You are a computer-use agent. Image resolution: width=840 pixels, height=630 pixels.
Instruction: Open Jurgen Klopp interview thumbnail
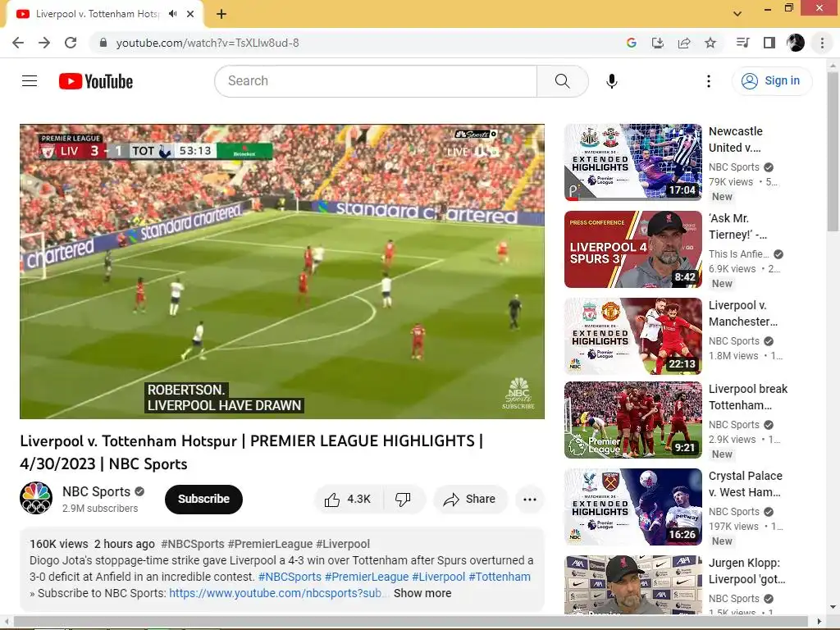click(x=632, y=584)
